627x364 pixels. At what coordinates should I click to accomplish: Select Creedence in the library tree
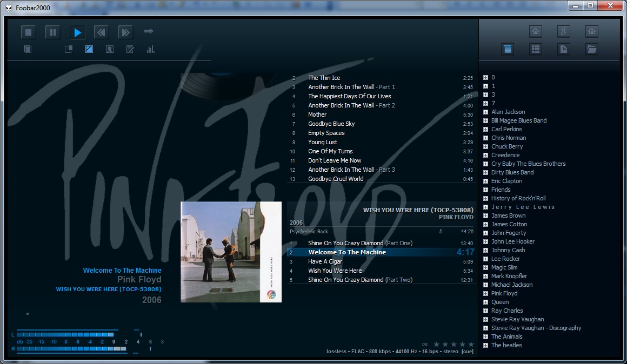point(505,155)
